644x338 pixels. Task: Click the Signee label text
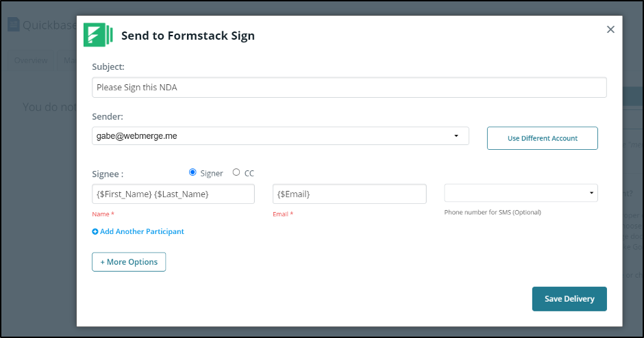(108, 174)
